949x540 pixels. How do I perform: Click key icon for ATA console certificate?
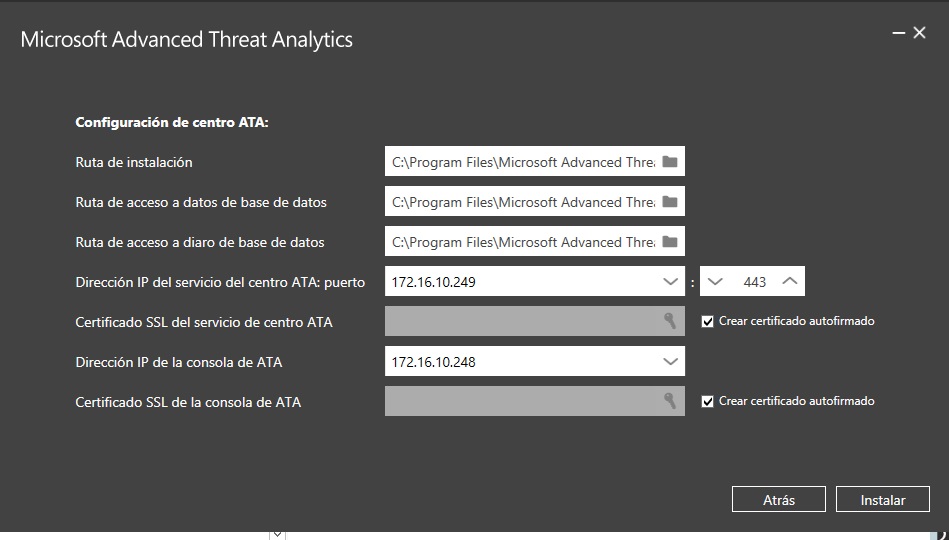(670, 401)
